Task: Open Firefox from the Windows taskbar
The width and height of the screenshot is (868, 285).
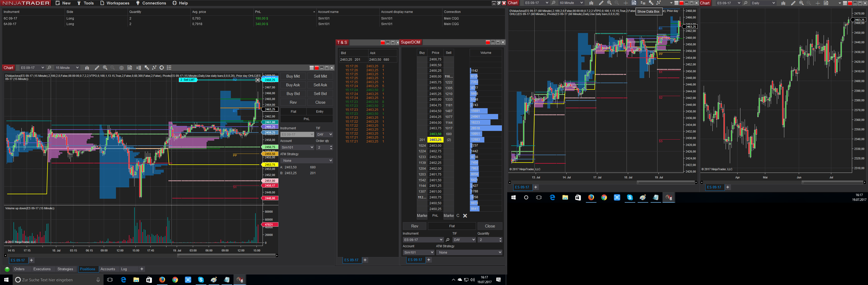Action: [x=162, y=280]
